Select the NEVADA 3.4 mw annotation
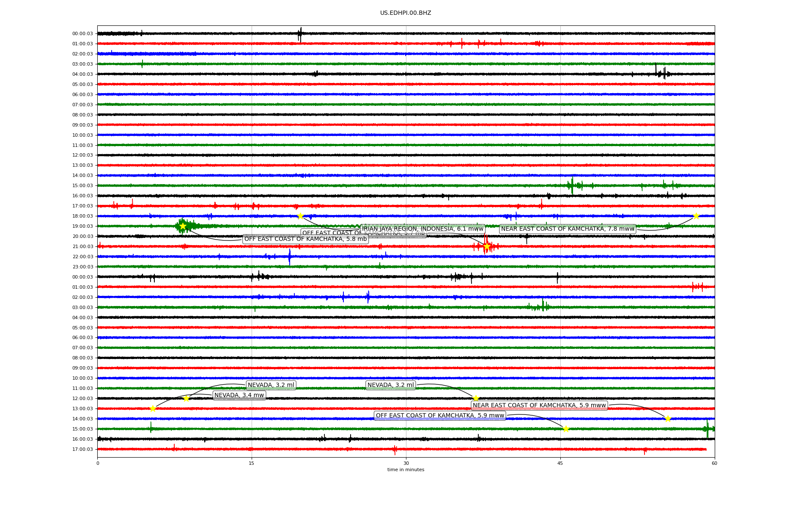This screenshot has width=812, height=508. pyautogui.click(x=239, y=395)
